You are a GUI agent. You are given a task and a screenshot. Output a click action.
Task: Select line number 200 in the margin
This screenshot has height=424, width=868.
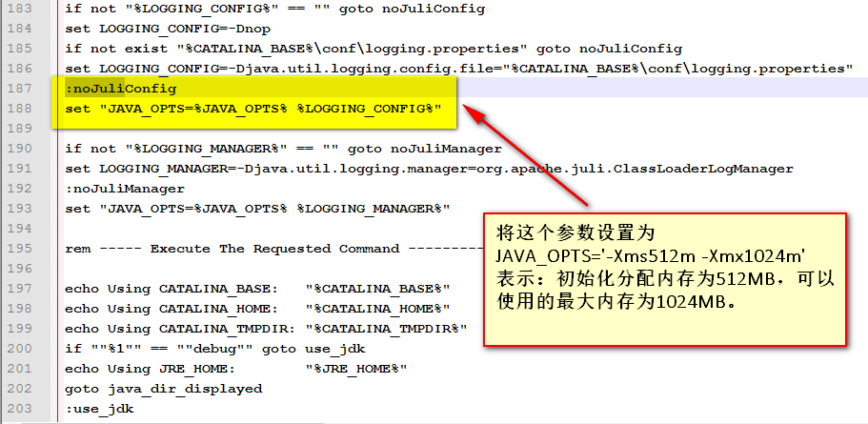point(20,349)
